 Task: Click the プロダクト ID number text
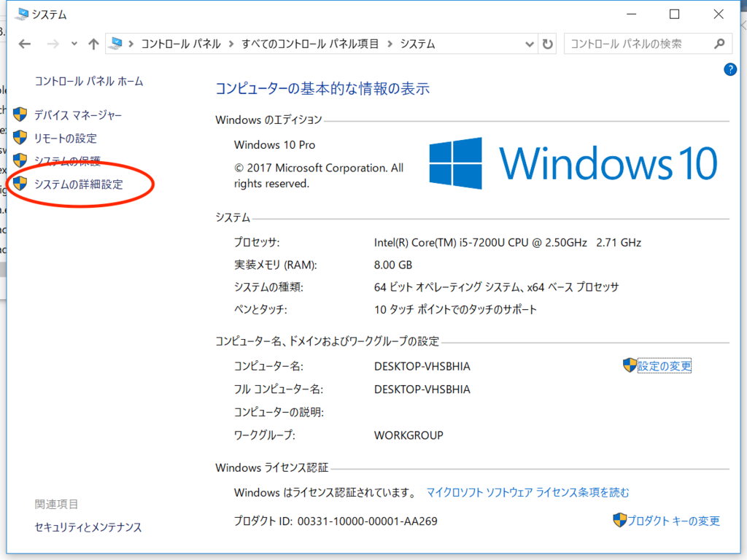368,521
